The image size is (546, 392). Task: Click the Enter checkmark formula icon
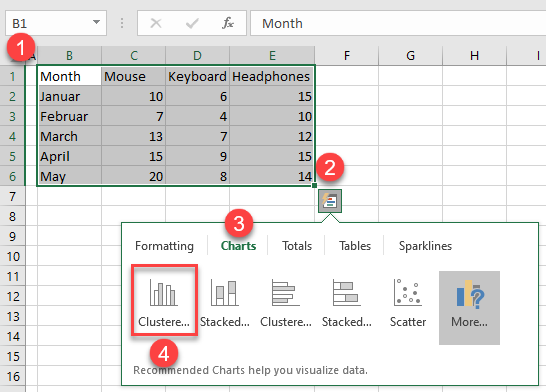coord(192,23)
